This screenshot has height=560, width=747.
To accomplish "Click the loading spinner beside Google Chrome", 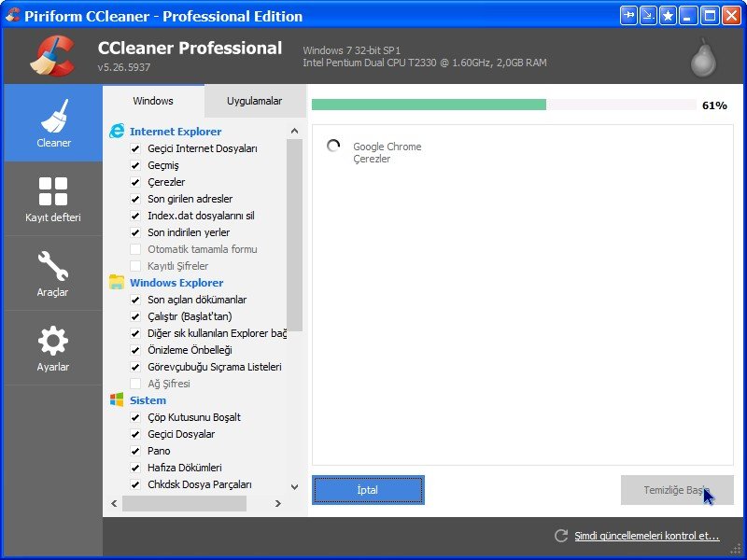I will (333, 146).
